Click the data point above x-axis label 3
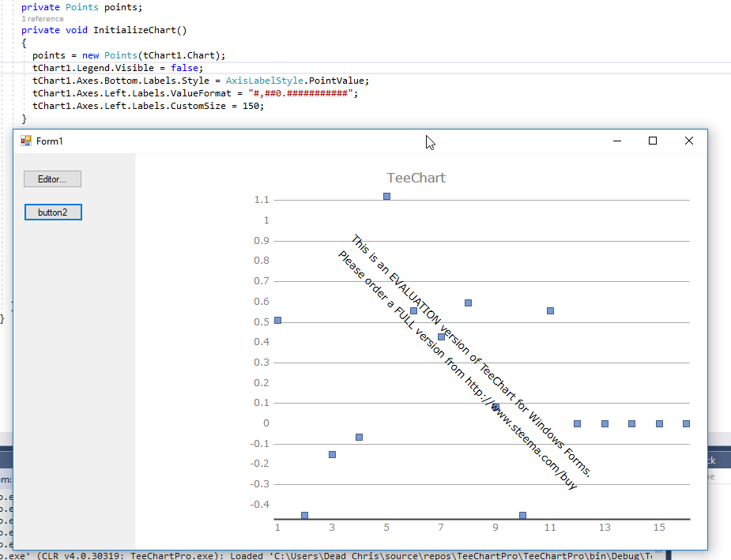The image size is (731, 560). (x=333, y=455)
